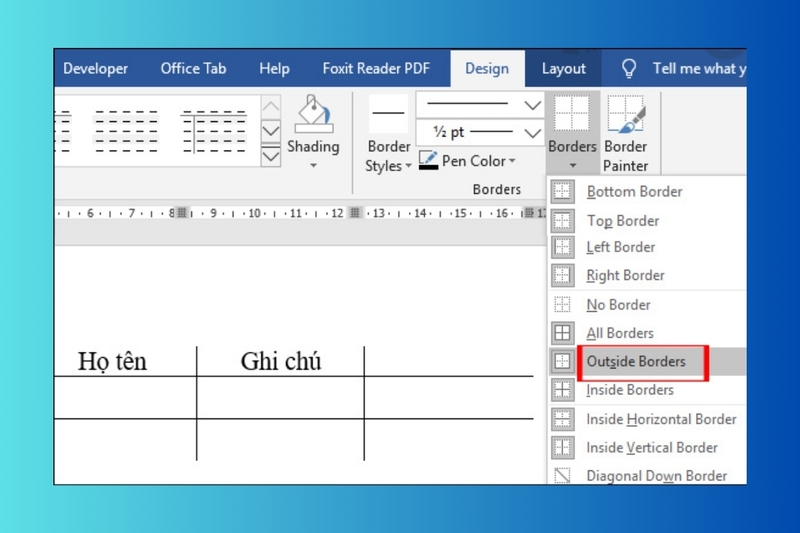Click the Tell me what you want field
The width and height of the screenshot is (800, 533).
point(699,68)
